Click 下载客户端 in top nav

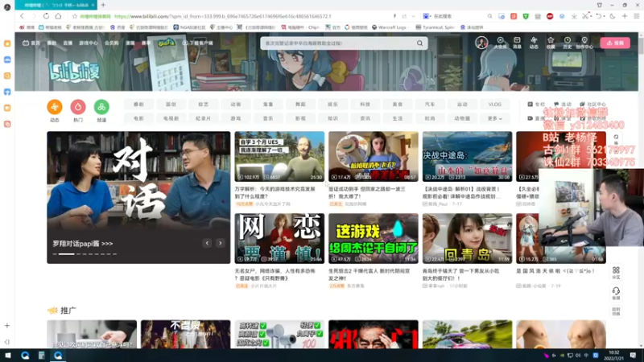197,43
